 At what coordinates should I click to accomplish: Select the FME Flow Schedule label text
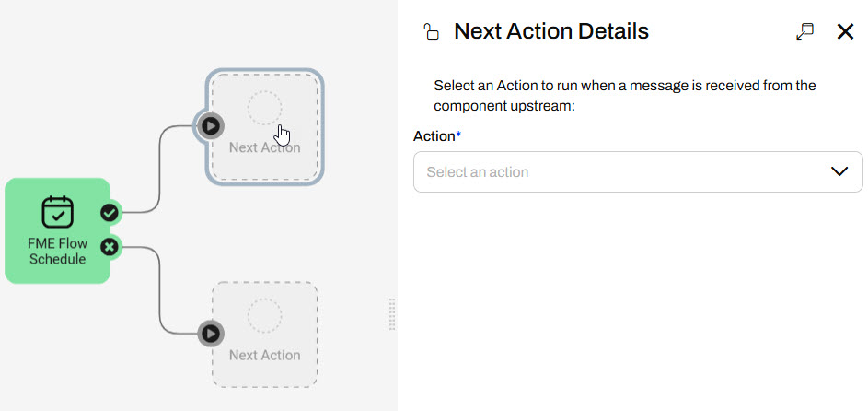pyautogui.click(x=57, y=252)
